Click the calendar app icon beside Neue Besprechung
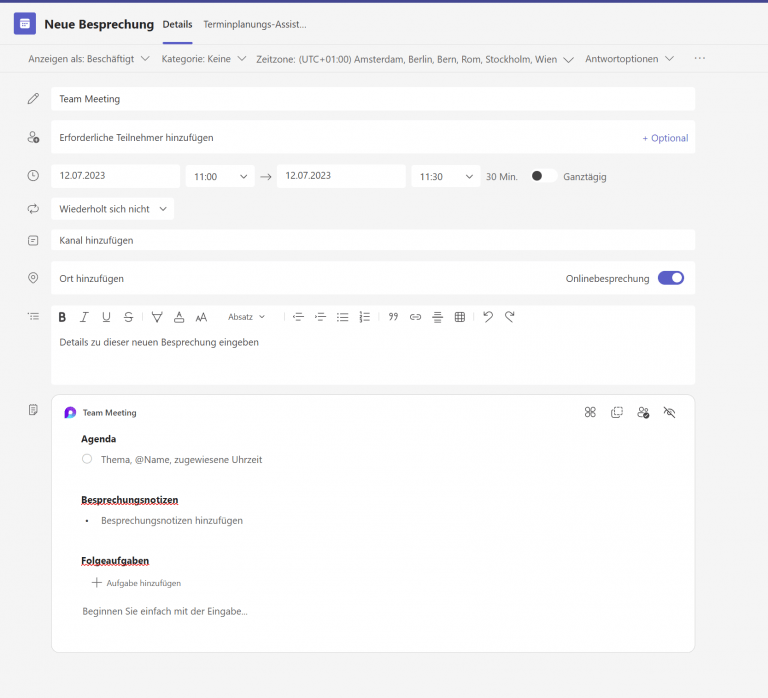Viewport: 768px width, 698px height. (24, 24)
